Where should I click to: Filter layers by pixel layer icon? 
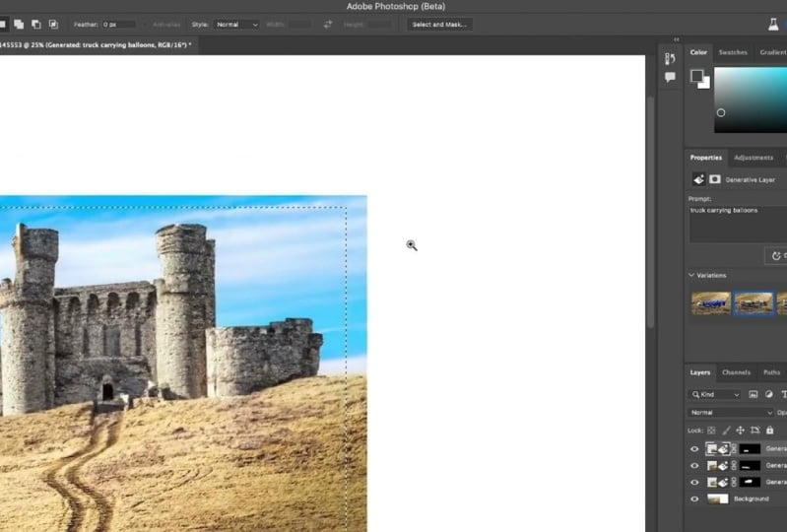[x=753, y=394]
